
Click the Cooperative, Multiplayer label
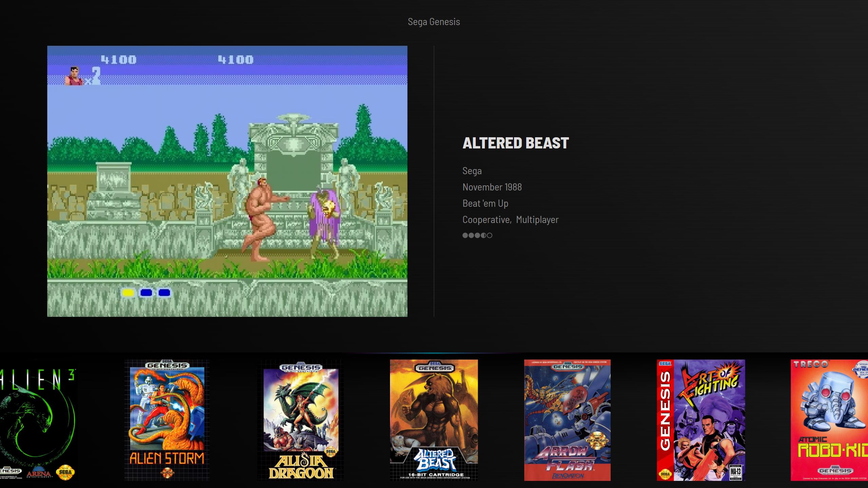510,220
